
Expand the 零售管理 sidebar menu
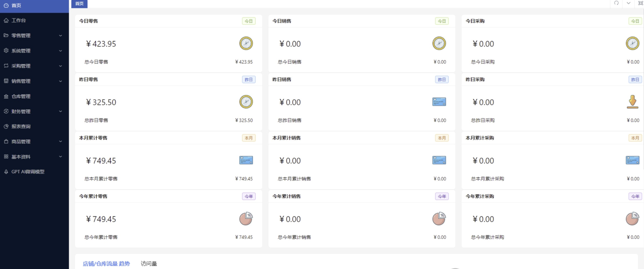click(x=34, y=35)
